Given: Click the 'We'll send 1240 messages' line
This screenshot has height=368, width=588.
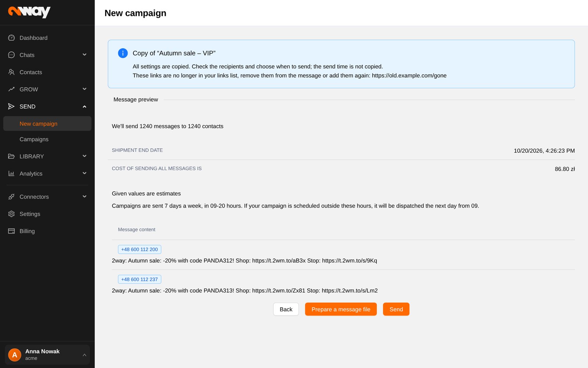Looking at the screenshot, I should tap(168, 126).
